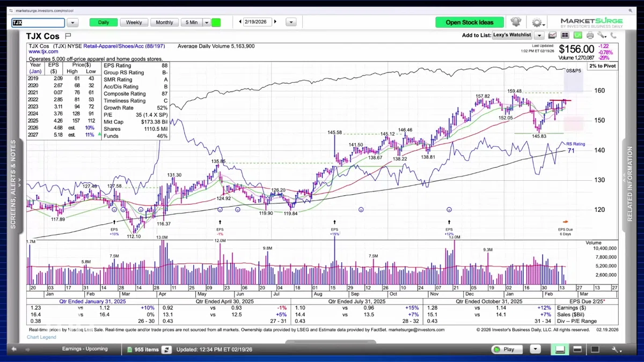Viewport: 644px width, 362px height.
Task: Click the Open Stock Ideas button
Action: click(x=469, y=23)
